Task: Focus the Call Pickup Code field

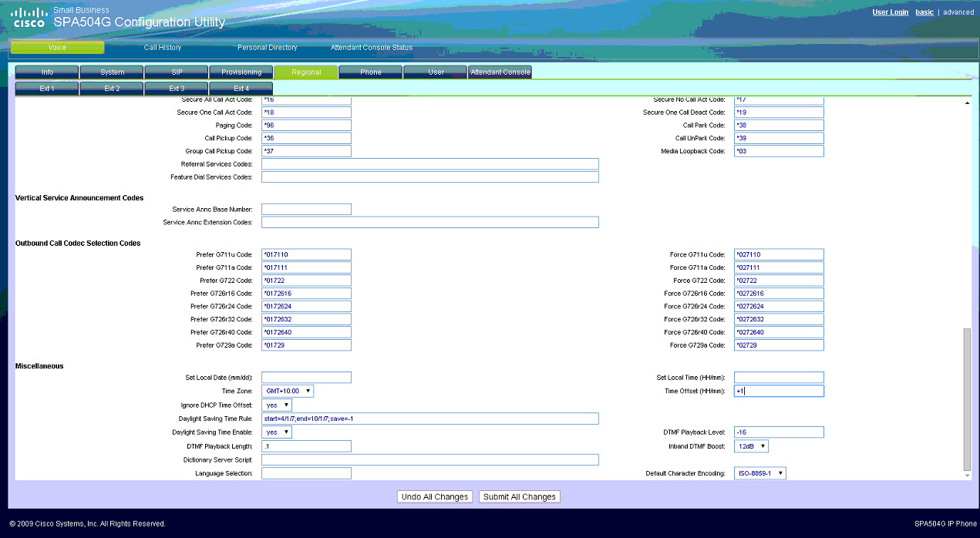Action: click(x=307, y=139)
